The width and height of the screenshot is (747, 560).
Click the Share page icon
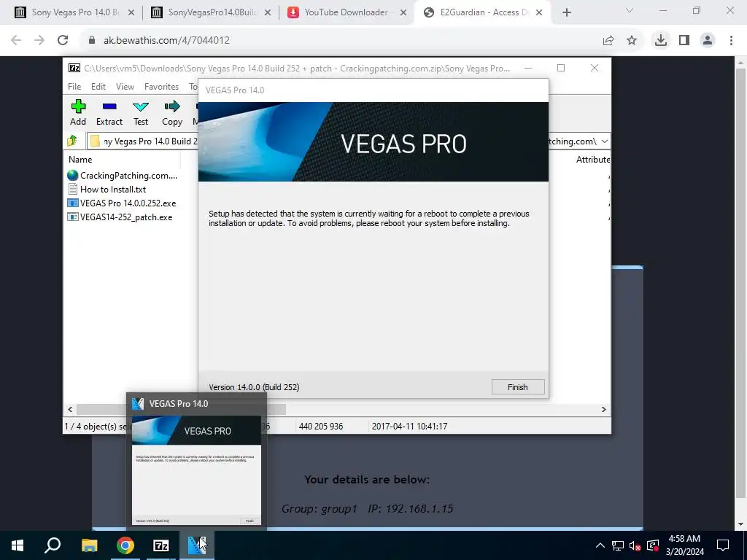point(608,41)
